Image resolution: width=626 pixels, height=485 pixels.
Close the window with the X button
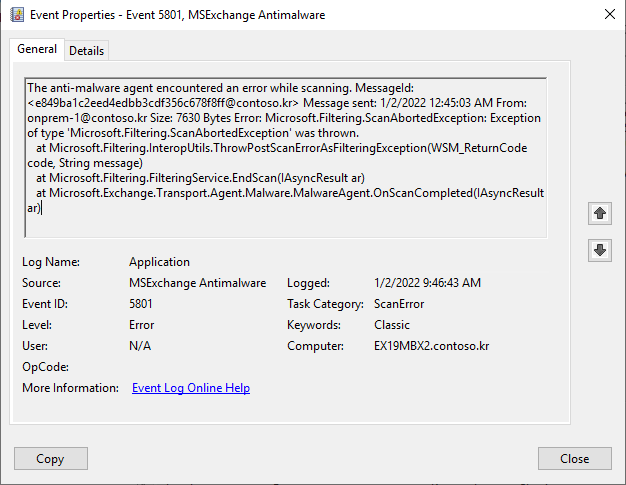[610, 14]
